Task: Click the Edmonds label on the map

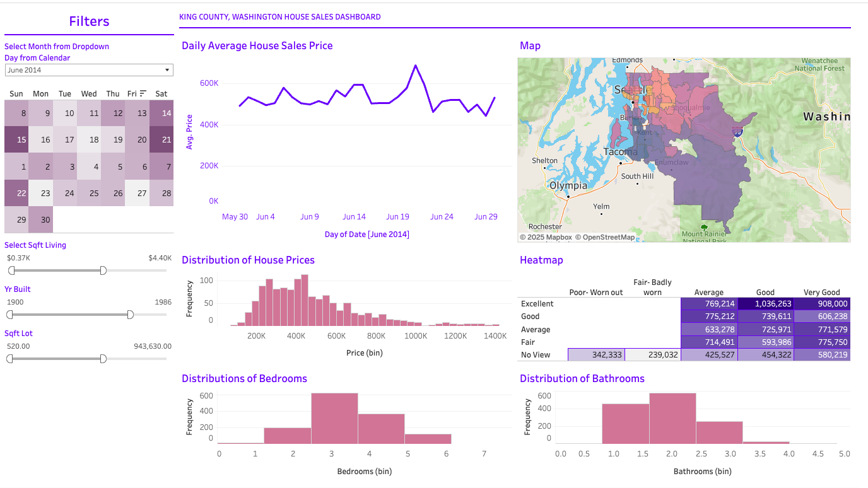Action: click(627, 61)
